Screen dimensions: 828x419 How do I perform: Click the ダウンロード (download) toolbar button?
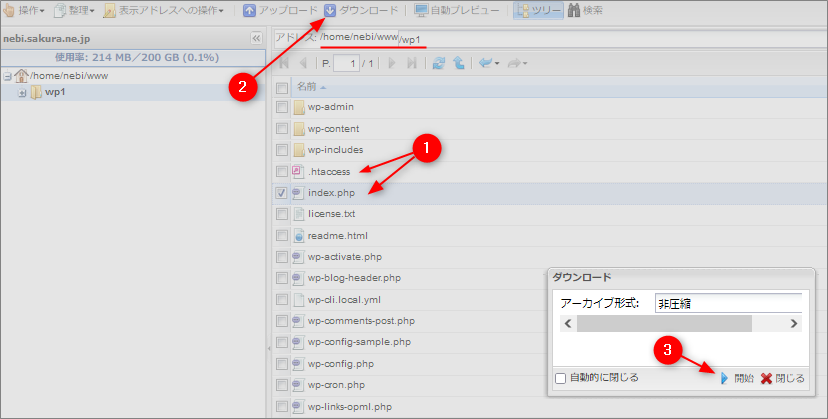362,10
